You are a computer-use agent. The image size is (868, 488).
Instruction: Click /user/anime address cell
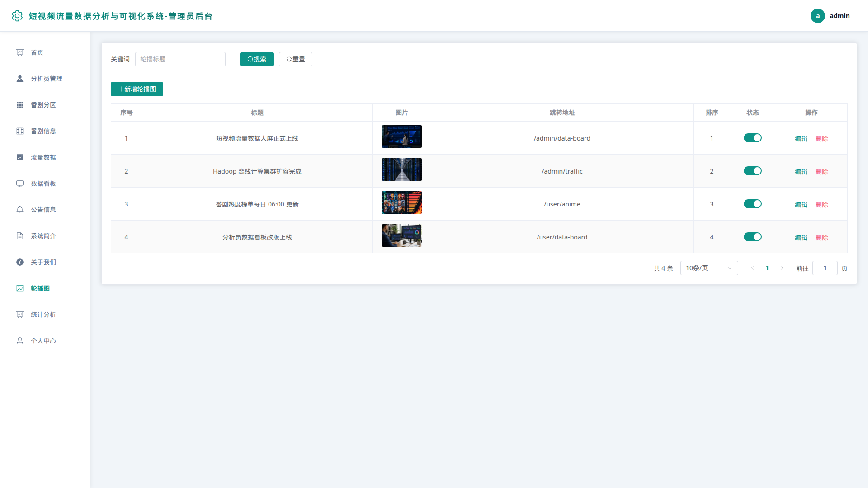[x=562, y=204]
